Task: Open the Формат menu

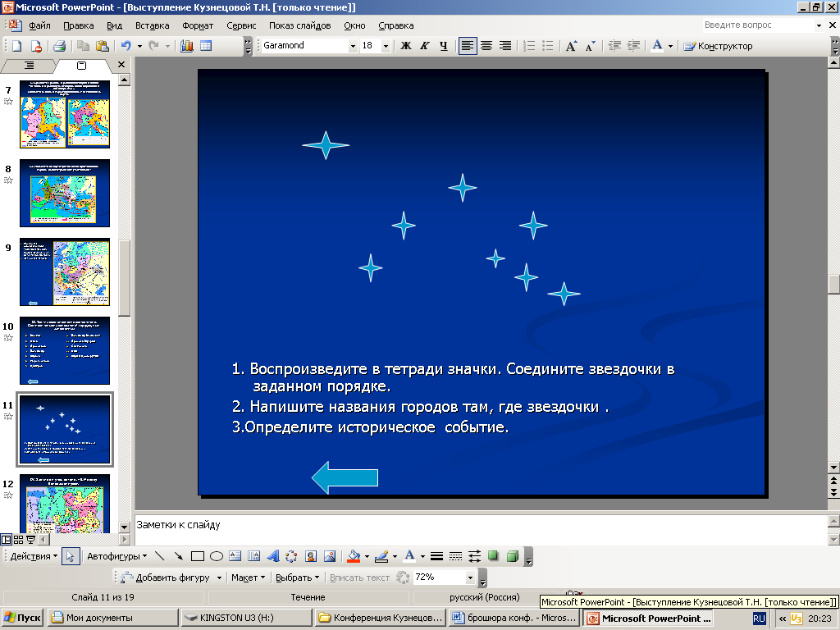Action: point(198,25)
